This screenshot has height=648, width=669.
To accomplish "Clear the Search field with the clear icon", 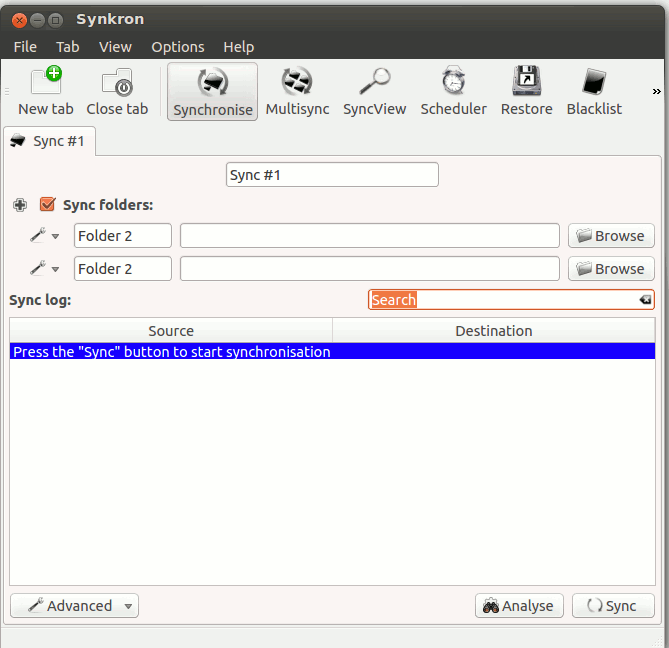I will coord(645,299).
